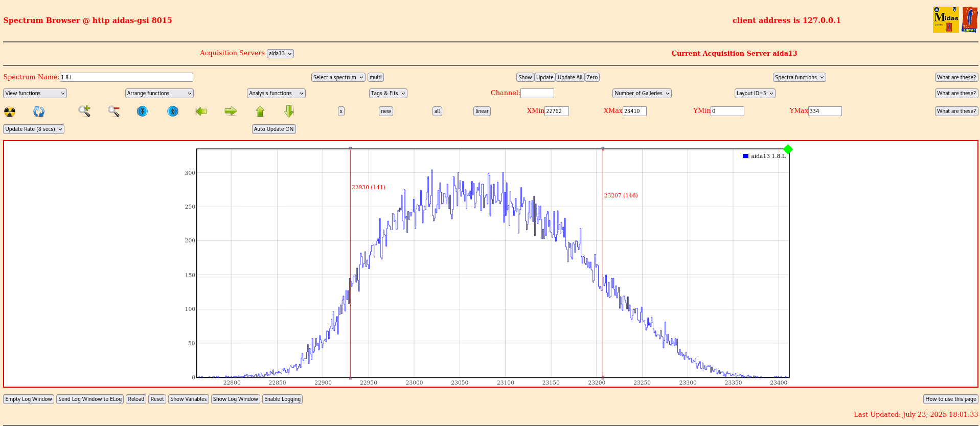Expand the Update Rate dropdown
Screen dimensions: 980x426
point(34,129)
